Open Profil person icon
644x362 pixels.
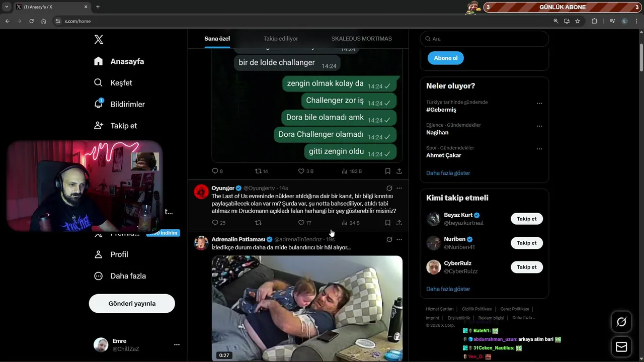[x=99, y=254]
